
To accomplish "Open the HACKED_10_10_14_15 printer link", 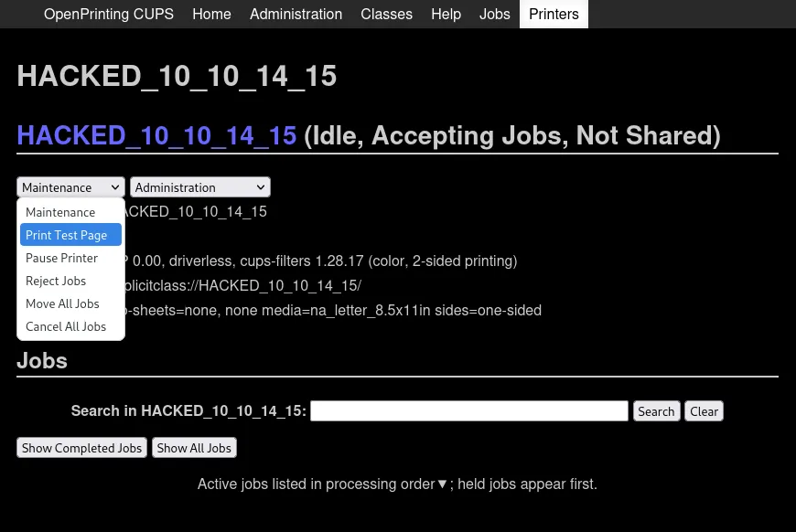I will [x=156, y=135].
